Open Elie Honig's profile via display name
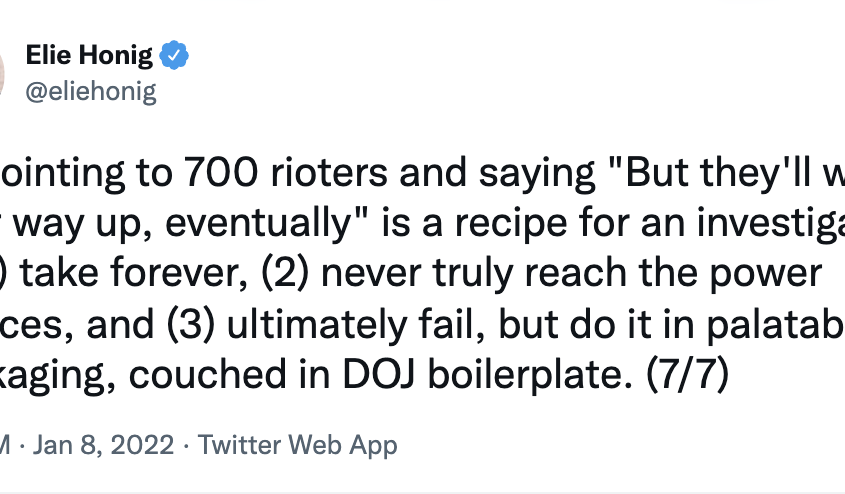The width and height of the screenshot is (845, 494). click(x=89, y=55)
